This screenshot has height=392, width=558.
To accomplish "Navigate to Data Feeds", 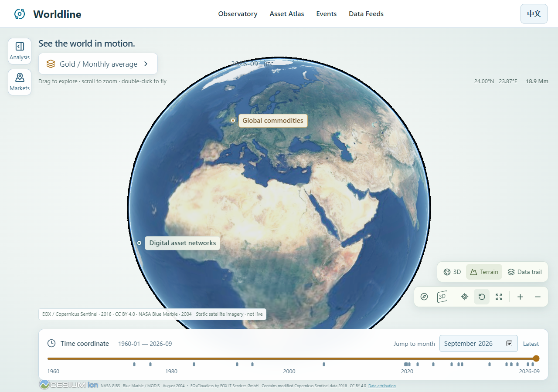I will (x=366, y=14).
